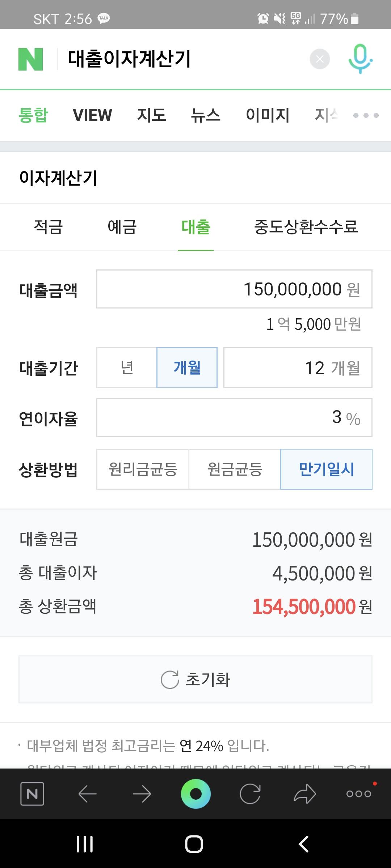Tap the green circle Greendot button
This screenshot has height=868, width=391.
(x=195, y=794)
